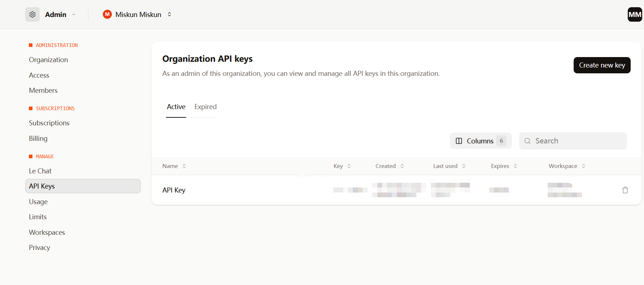Image resolution: width=644 pixels, height=285 pixels.
Task: Click the Admin gear settings icon
Action: (32, 14)
